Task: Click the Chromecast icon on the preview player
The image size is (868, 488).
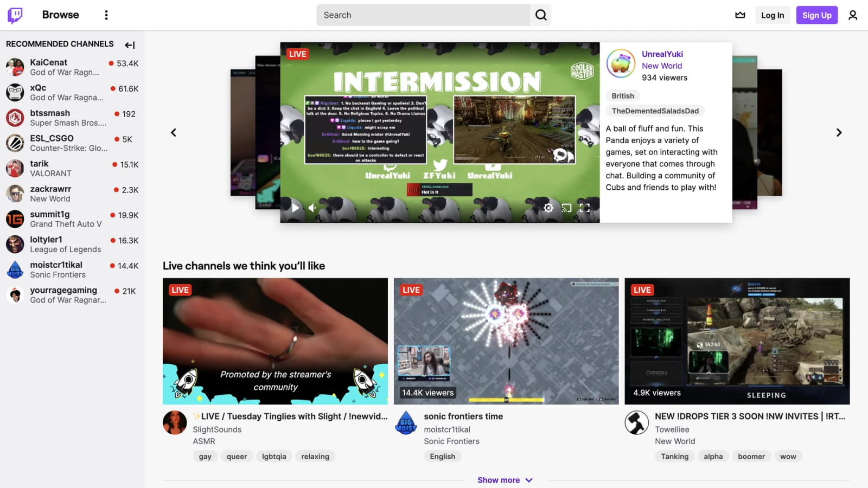Action: point(566,208)
